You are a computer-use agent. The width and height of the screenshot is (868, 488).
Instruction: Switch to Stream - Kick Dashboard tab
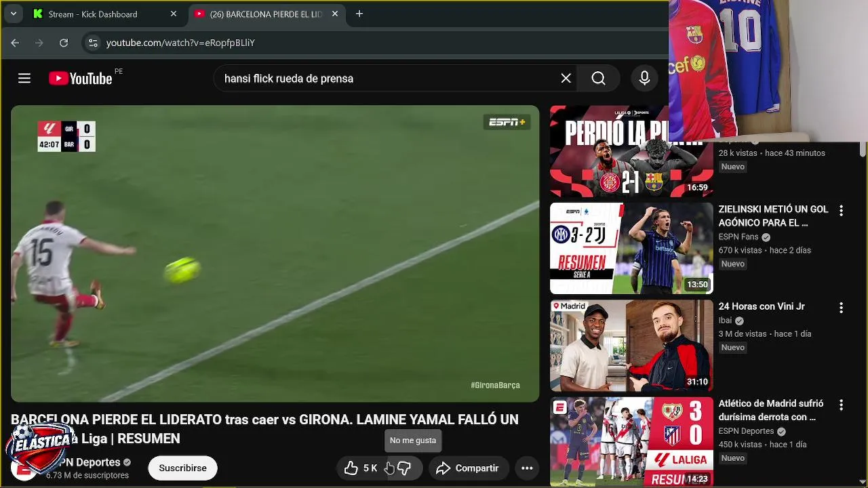[x=105, y=14]
